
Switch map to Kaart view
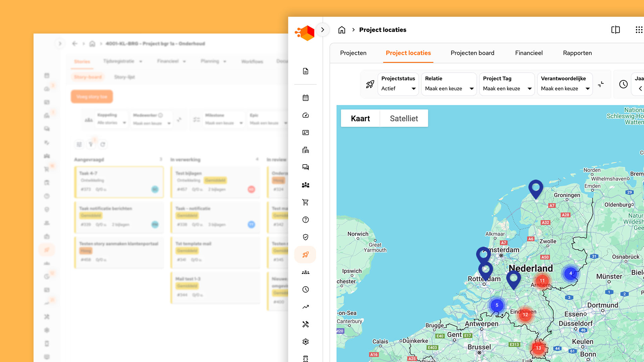point(360,118)
